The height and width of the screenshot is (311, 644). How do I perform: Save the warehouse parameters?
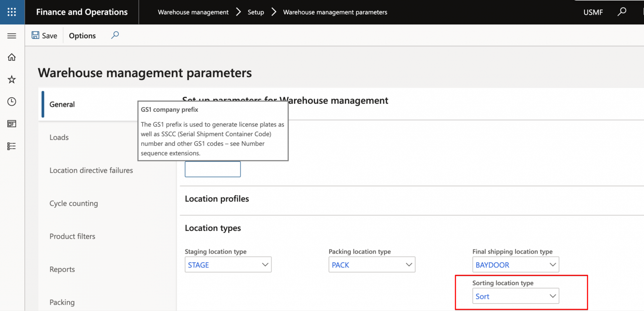44,35
